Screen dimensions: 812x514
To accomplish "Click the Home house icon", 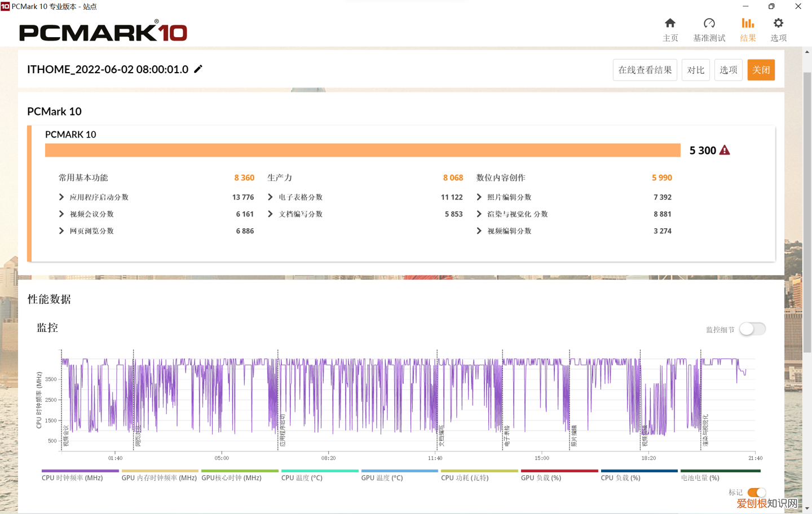I will pyautogui.click(x=670, y=23).
